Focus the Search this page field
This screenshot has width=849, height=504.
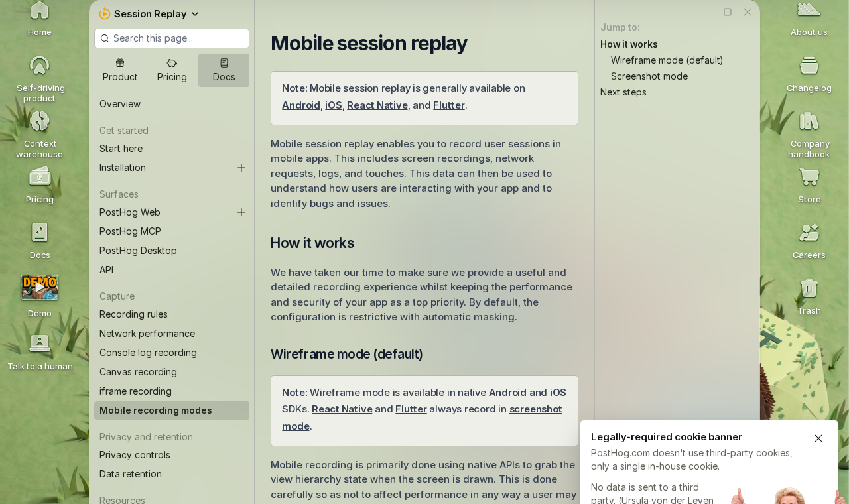pos(172,38)
